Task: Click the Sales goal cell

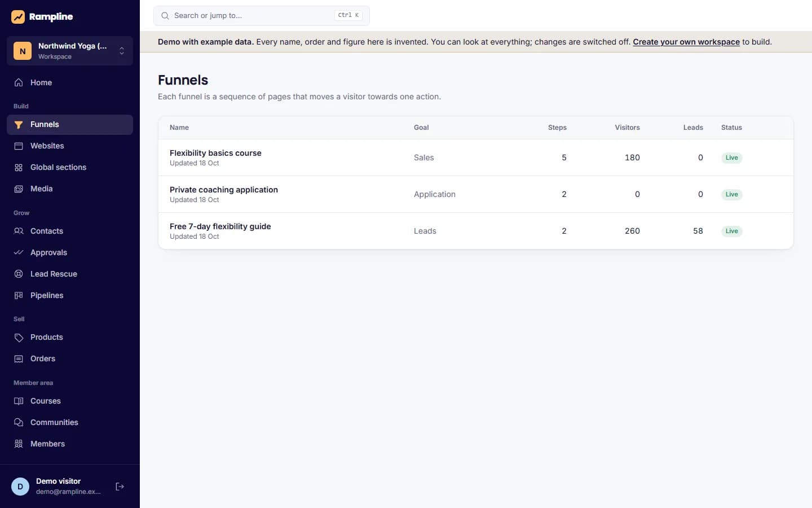Action: tap(424, 157)
